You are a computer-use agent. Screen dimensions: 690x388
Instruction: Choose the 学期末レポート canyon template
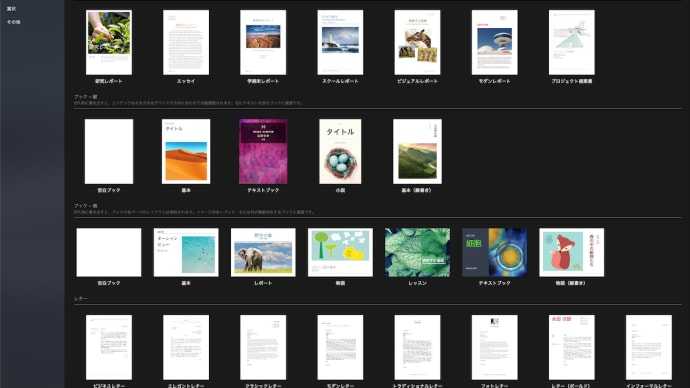[x=263, y=42]
